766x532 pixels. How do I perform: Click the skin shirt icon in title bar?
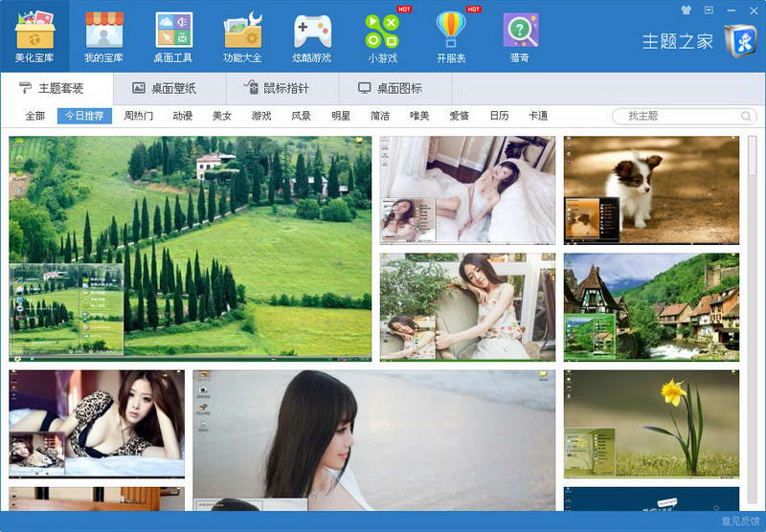click(x=687, y=10)
